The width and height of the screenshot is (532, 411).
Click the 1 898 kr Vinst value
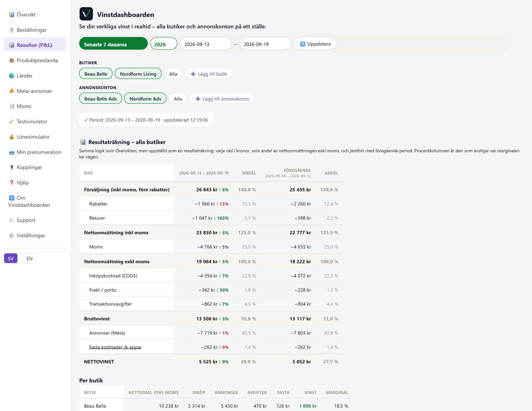point(308,406)
